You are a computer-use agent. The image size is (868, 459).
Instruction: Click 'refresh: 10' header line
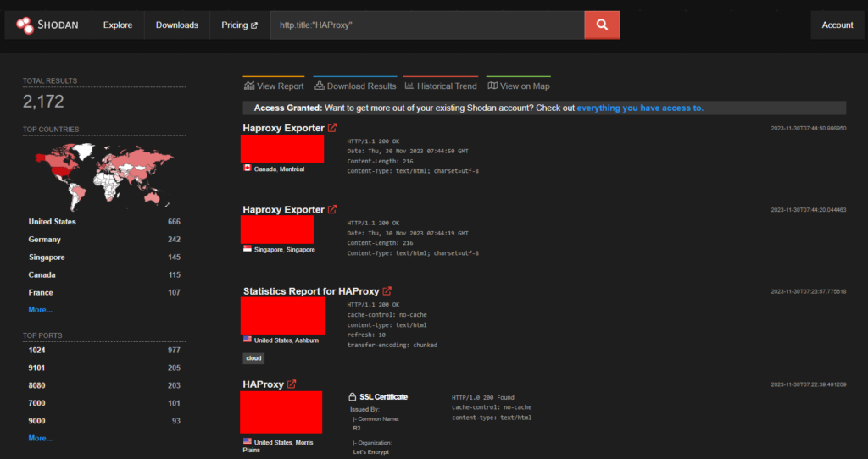coord(366,335)
